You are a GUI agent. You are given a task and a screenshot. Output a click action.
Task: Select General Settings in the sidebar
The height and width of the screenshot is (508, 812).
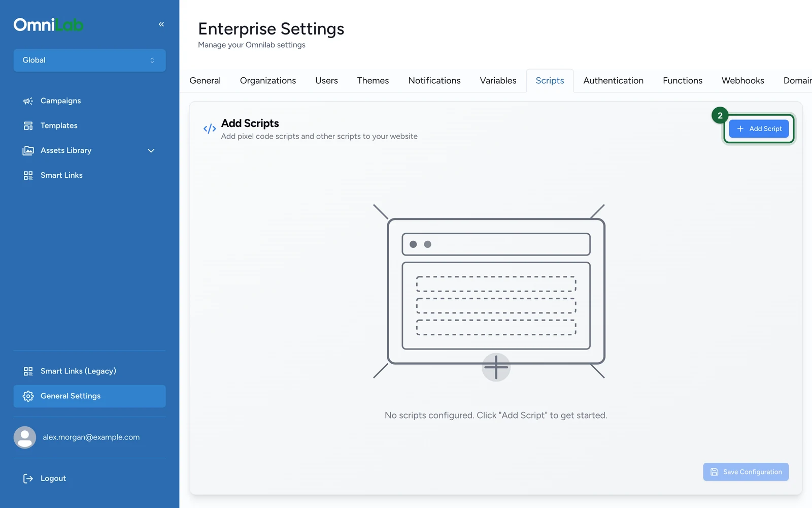click(89, 396)
